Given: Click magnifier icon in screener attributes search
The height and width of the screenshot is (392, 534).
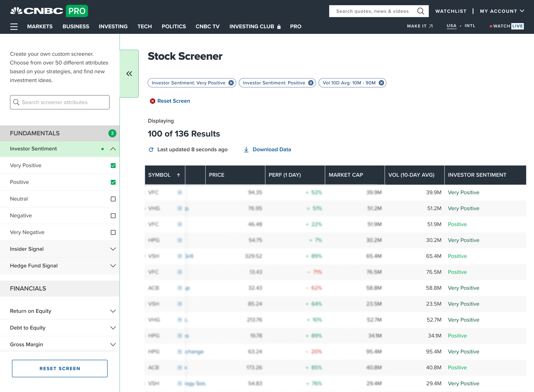Looking at the screenshot, I should point(16,102).
